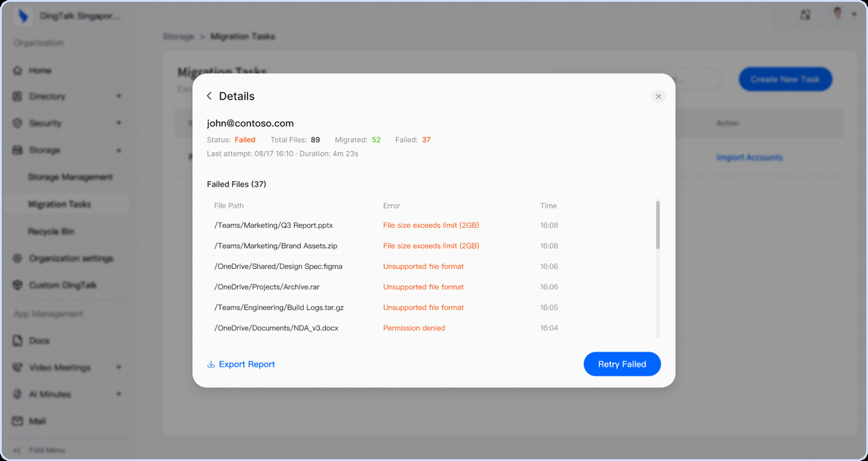868x461 pixels.
Task: Click the Video Meetings icon
Action: (x=18, y=368)
